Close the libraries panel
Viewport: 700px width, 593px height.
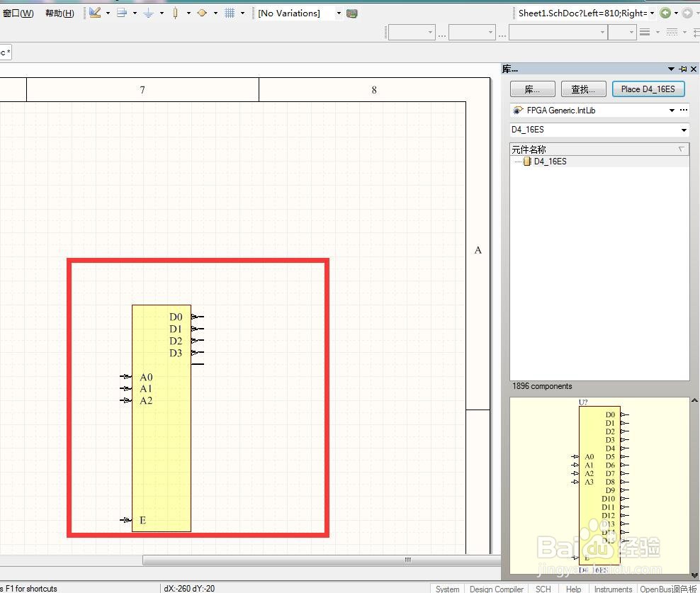(x=694, y=69)
